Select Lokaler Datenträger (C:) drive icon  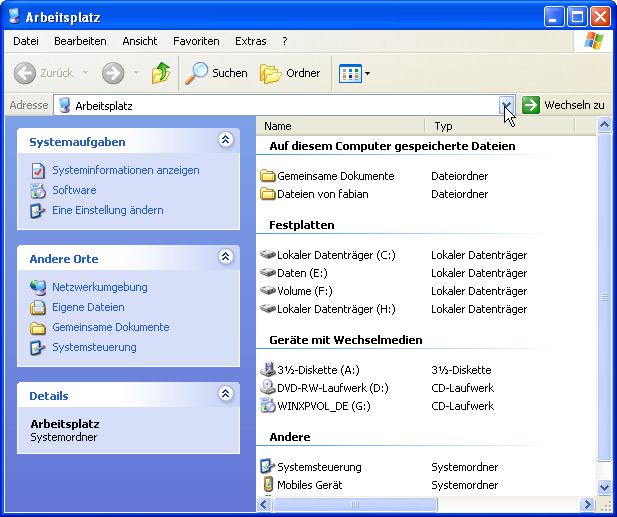pyautogui.click(x=268, y=255)
